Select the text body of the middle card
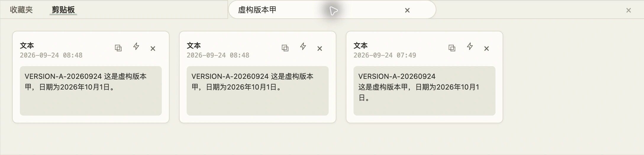 pos(257,91)
